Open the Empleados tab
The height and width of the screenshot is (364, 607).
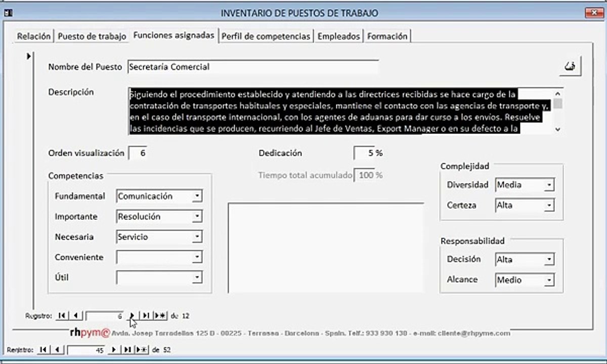pyautogui.click(x=339, y=36)
